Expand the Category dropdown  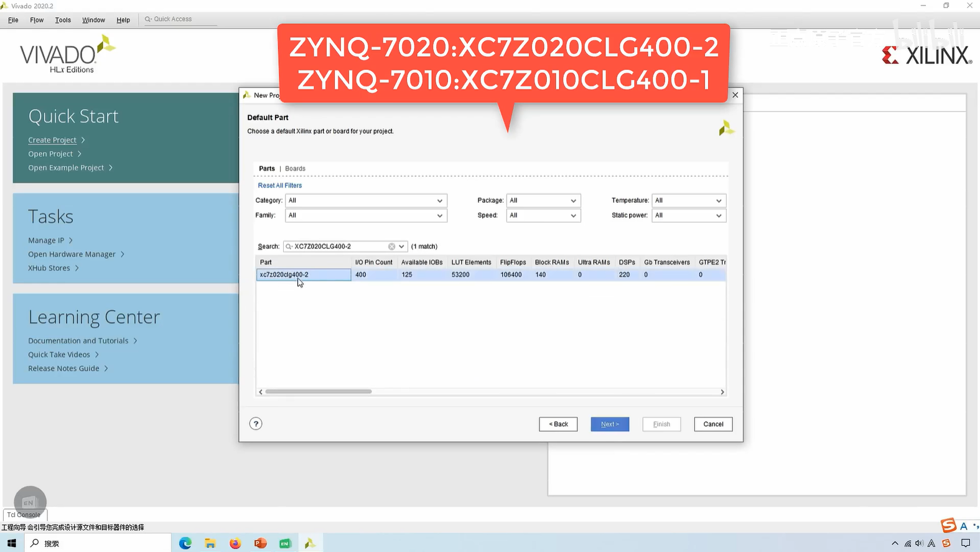(x=366, y=200)
